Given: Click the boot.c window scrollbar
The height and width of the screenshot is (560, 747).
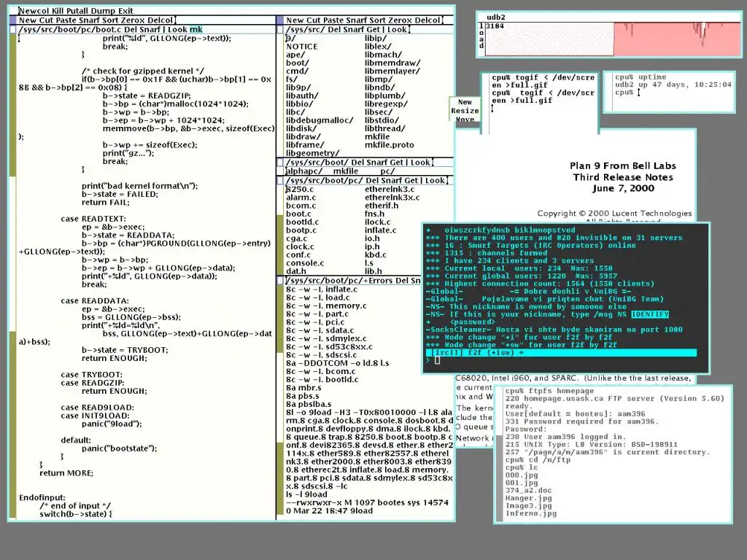Looking at the screenshot, I should point(13,276).
